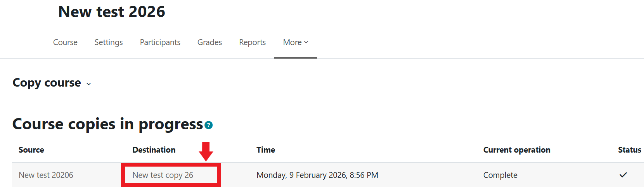The width and height of the screenshot is (644, 193).
Task: Open destination course New test copy 26
Action: tap(163, 175)
